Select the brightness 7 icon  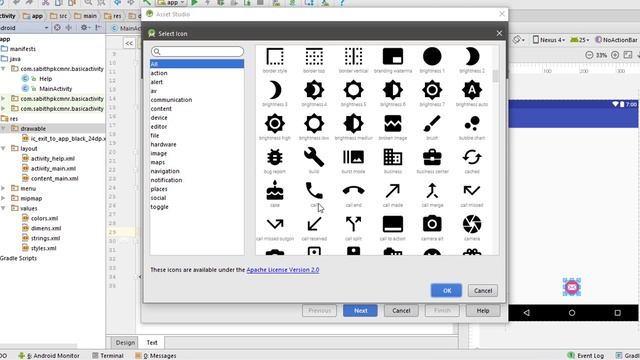432,90
